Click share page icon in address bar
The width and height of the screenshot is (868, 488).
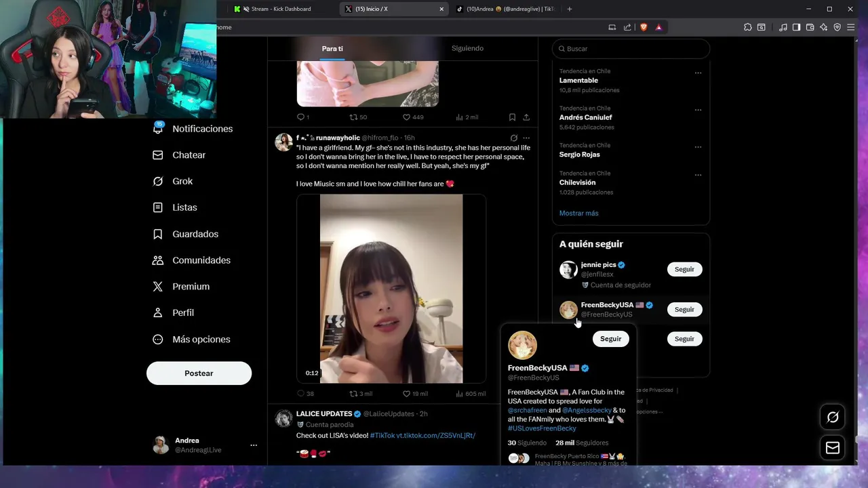point(627,27)
